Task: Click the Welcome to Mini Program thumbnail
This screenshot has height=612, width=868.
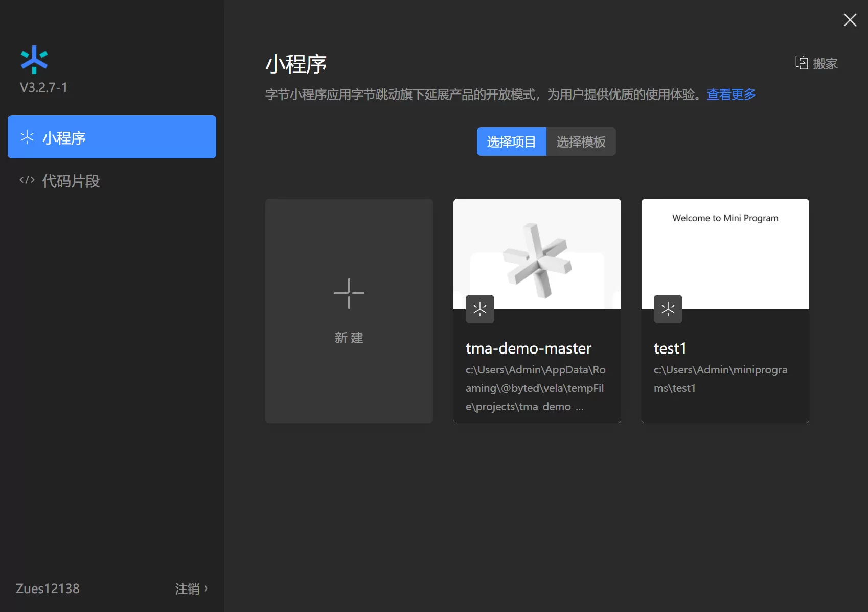Action: tap(725, 254)
